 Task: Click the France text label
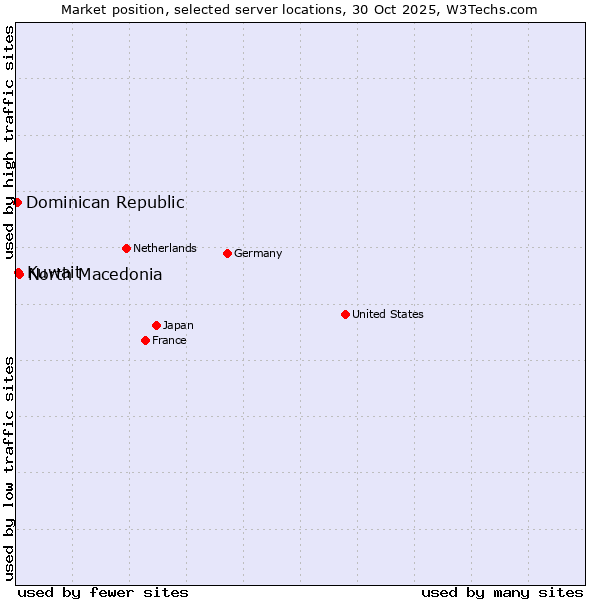point(169,340)
